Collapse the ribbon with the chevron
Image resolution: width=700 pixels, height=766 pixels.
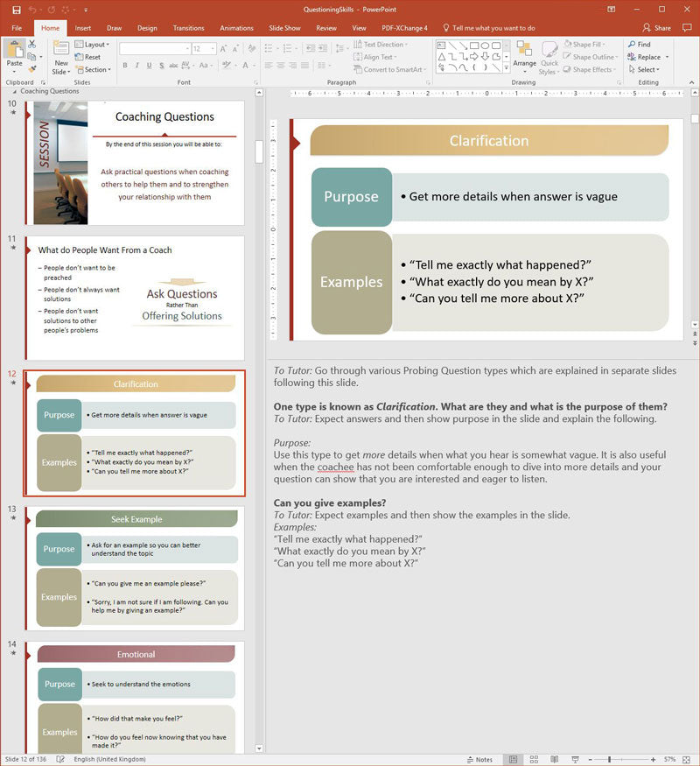[692, 82]
